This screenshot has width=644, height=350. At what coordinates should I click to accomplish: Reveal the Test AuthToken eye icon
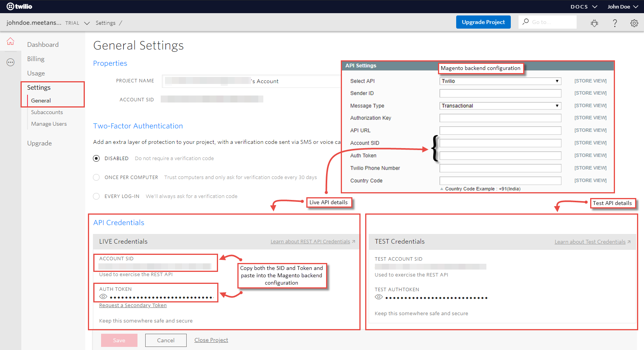[x=379, y=297]
